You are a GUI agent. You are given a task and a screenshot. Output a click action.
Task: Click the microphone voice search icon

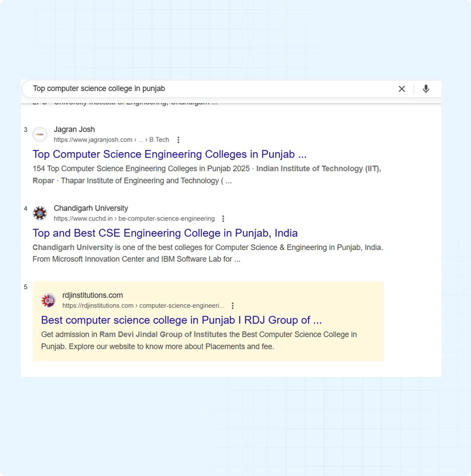(426, 89)
